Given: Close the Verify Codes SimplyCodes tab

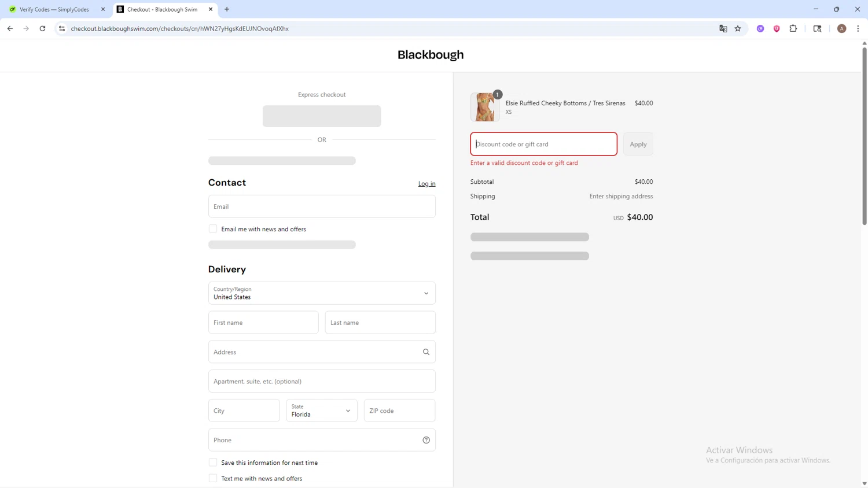Looking at the screenshot, I should 103,9.
